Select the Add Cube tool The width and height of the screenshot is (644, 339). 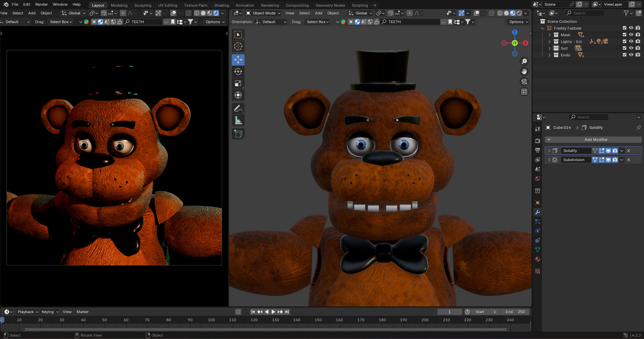238,134
